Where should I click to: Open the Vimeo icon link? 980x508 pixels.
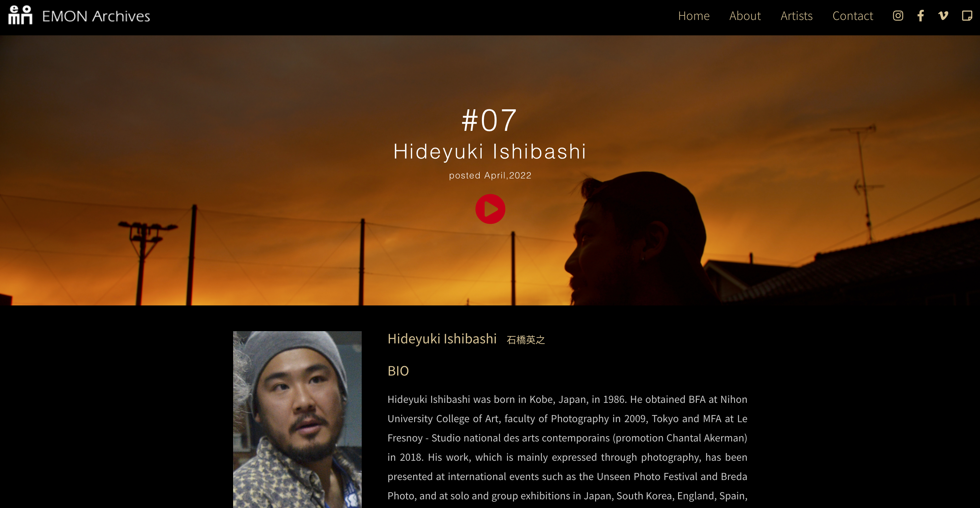point(943,16)
